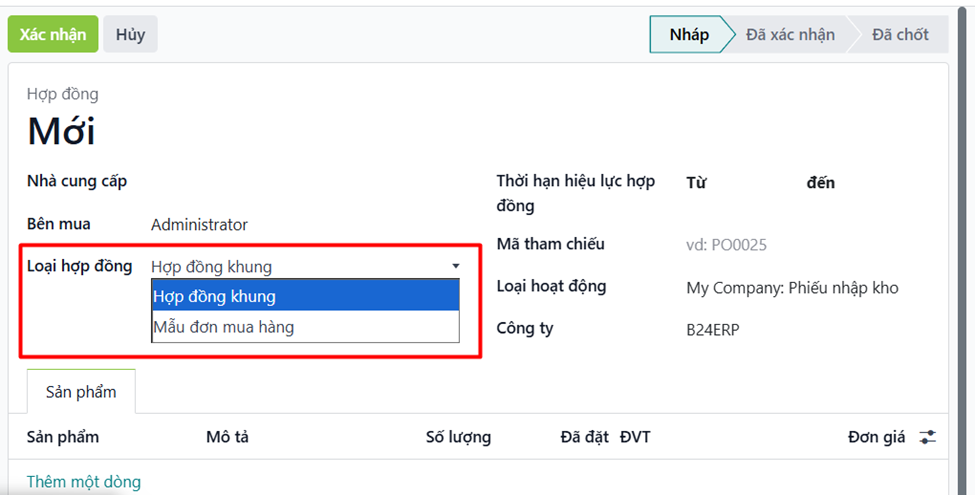Set status to Đã xác nhận
The width and height of the screenshot is (975, 495).
click(x=790, y=34)
